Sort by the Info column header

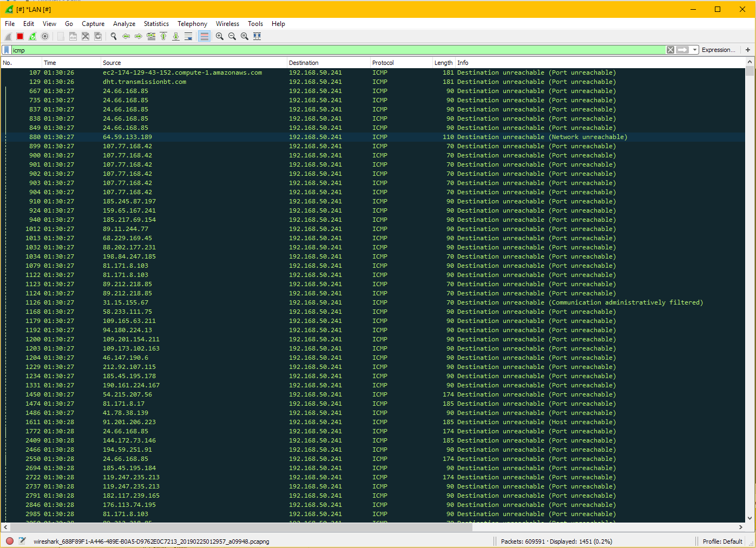[x=600, y=63]
